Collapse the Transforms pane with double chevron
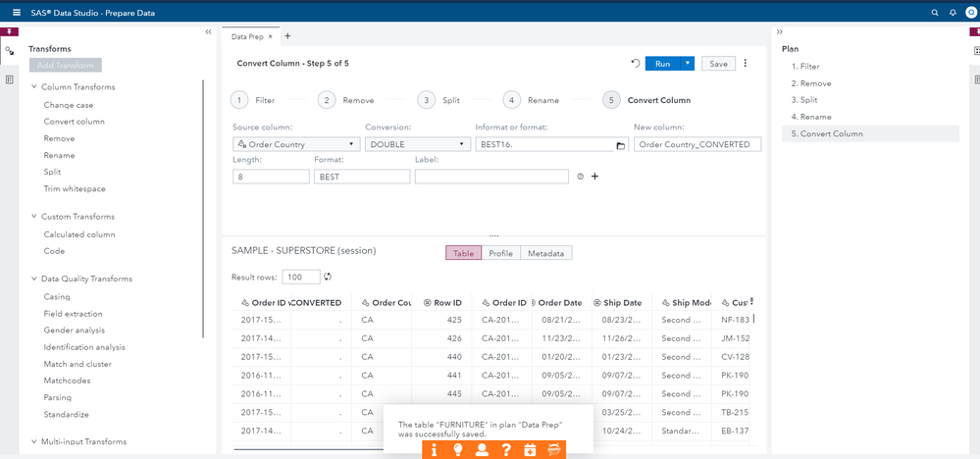Image resolution: width=980 pixels, height=459 pixels. click(x=208, y=32)
